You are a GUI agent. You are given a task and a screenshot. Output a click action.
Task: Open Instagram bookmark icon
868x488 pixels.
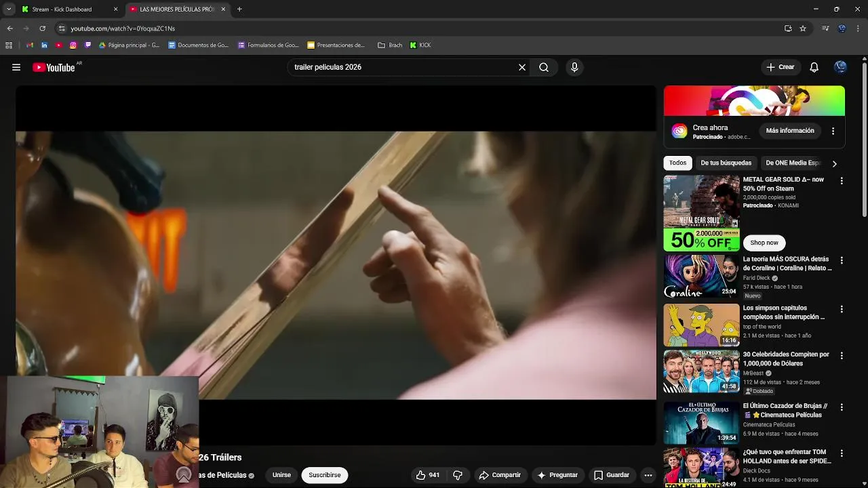(73, 45)
